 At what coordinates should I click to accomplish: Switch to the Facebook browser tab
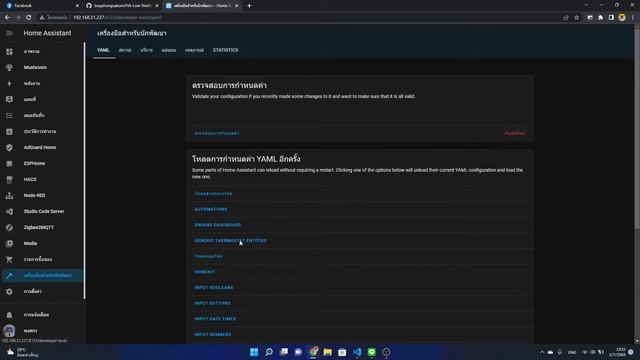pos(41,6)
